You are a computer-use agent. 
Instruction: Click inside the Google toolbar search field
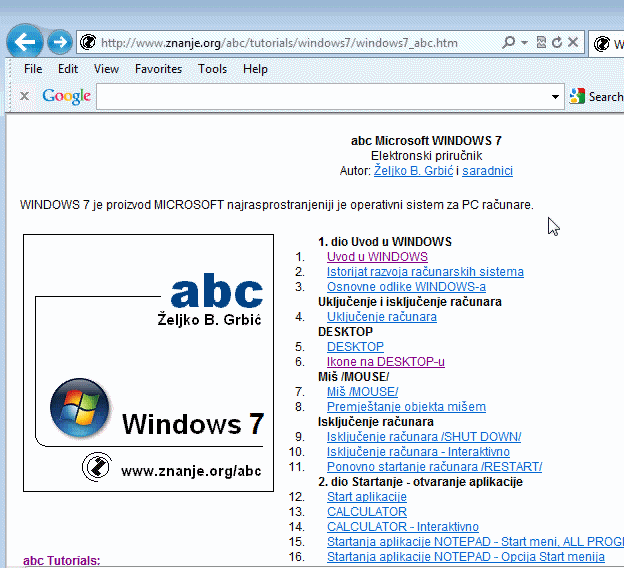pos(322,97)
